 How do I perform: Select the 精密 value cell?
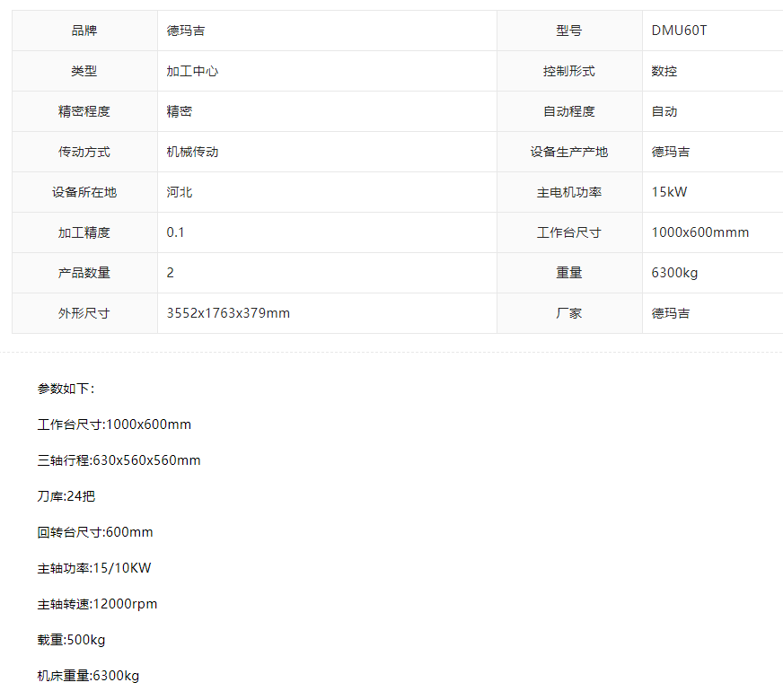point(327,111)
